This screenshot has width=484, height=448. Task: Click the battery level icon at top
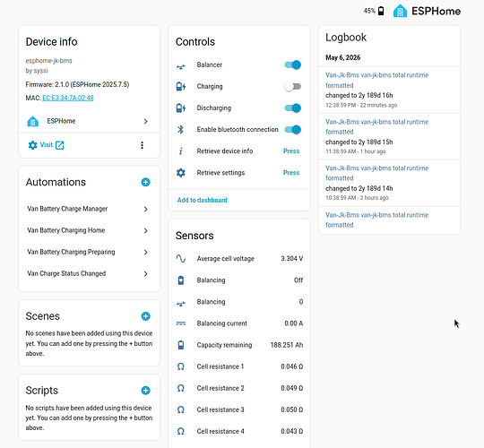click(381, 11)
